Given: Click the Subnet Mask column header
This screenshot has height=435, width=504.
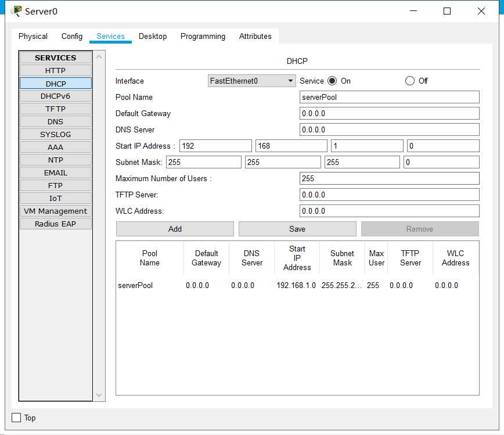Looking at the screenshot, I should (x=343, y=258).
